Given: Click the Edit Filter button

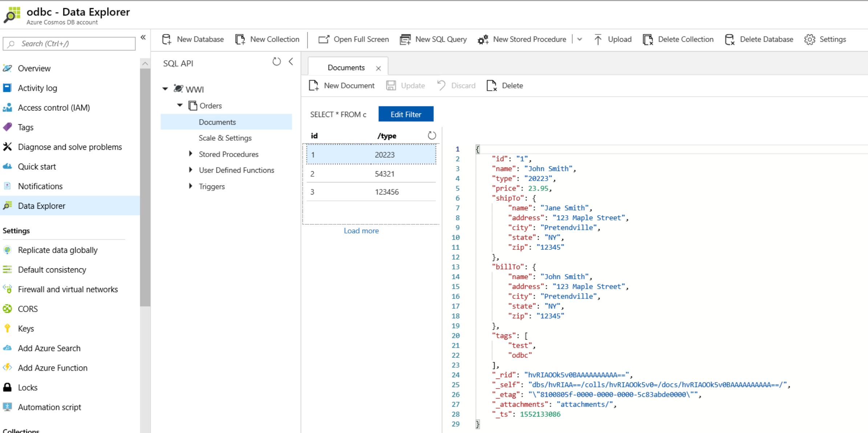Looking at the screenshot, I should coord(406,114).
